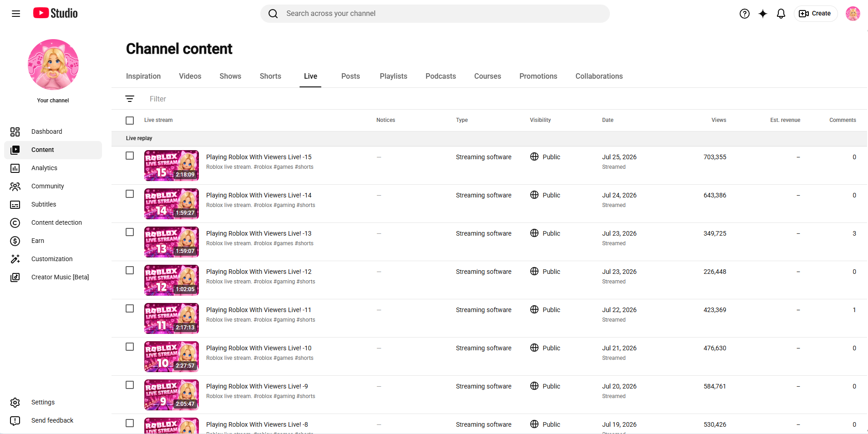Click the Public globe icon for stream -13
Viewport: 868px width, 434px height.
[x=534, y=233]
